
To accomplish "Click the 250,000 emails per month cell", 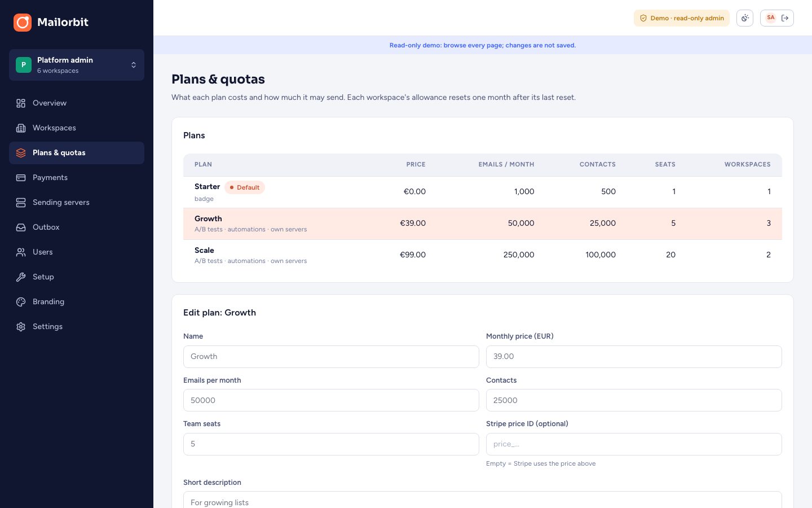I will point(519,255).
